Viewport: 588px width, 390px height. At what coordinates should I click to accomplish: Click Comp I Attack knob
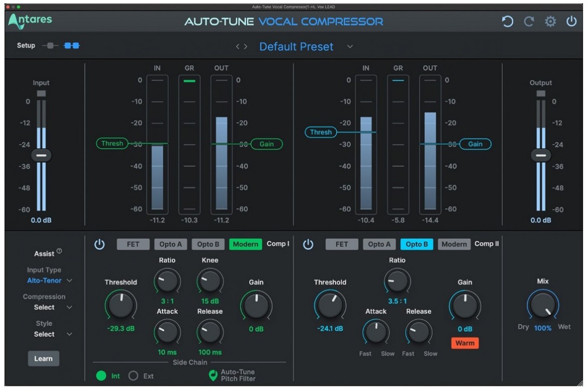167,332
